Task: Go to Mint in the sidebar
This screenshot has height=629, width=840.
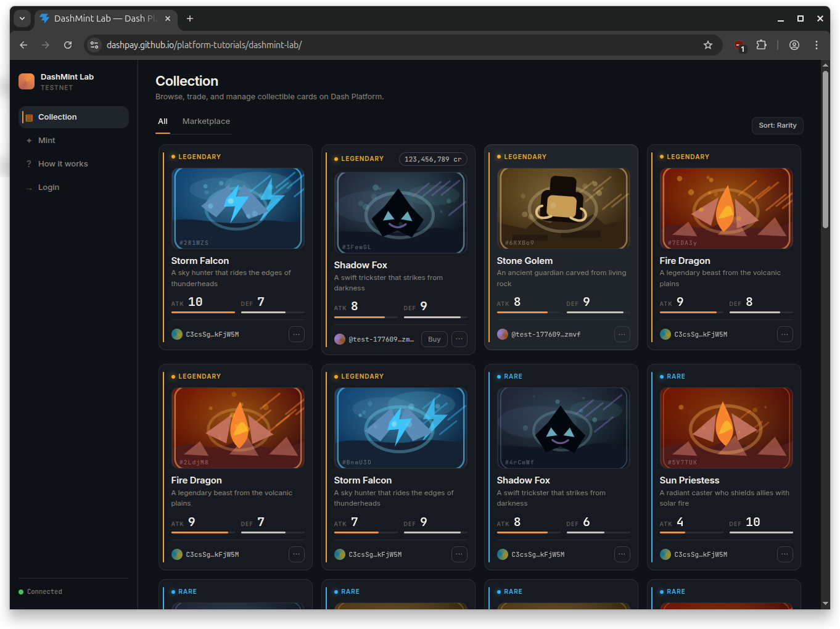Action: [x=73, y=141]
